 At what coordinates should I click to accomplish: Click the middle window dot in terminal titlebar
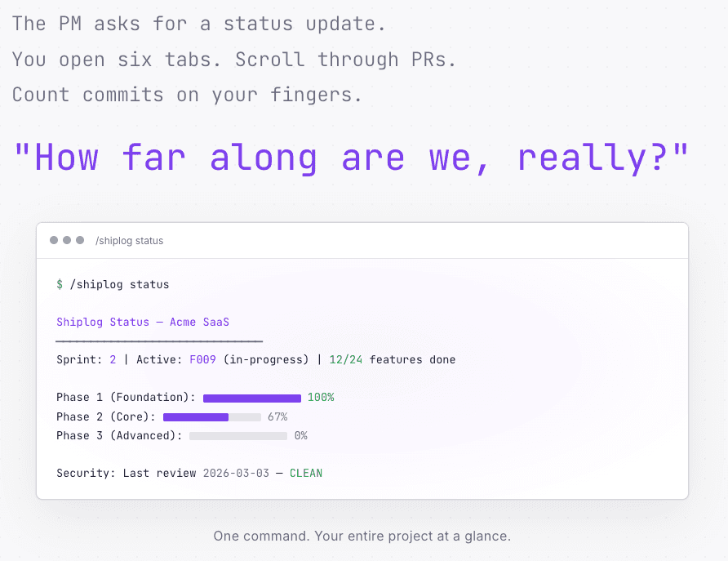pyautogui.click(x=67, y=240)
